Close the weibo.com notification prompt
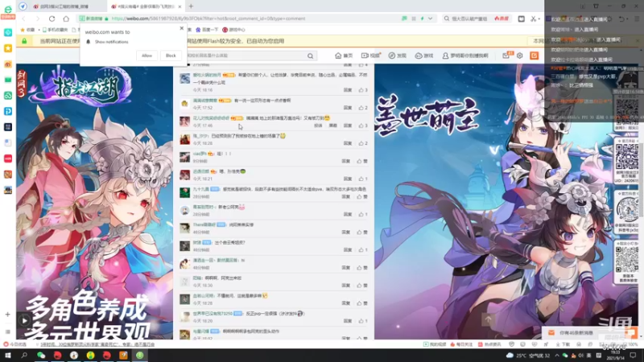 click(182, 28)
